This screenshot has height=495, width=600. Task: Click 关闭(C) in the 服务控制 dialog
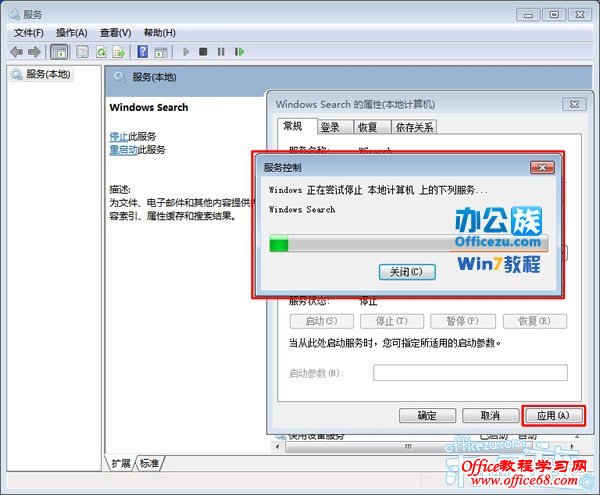pos(407,272)
